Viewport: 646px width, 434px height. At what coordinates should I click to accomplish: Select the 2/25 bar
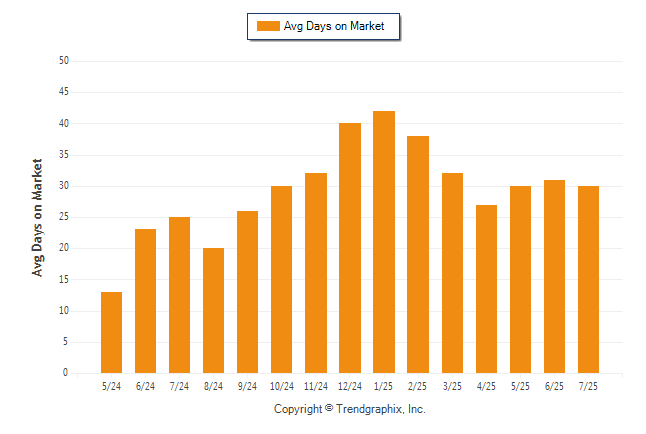(418, 255)
